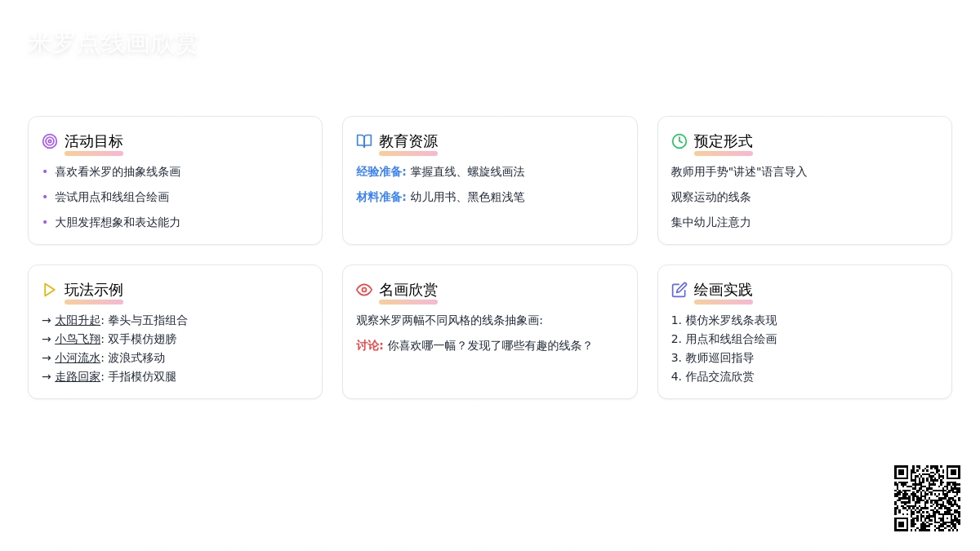The height and width of the screenshot is (551, 980).
Task: Click the 预定形式 card heading
Action: (x=724, y=141)
